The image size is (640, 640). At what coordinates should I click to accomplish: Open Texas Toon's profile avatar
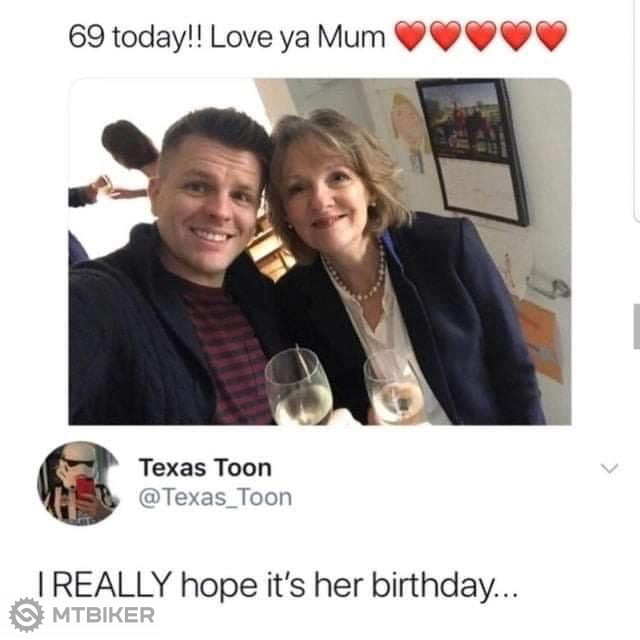coord(77,483)
